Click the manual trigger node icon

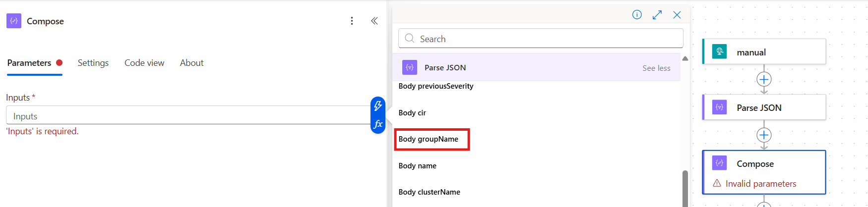pyautogui.click(x=719, y=52)
